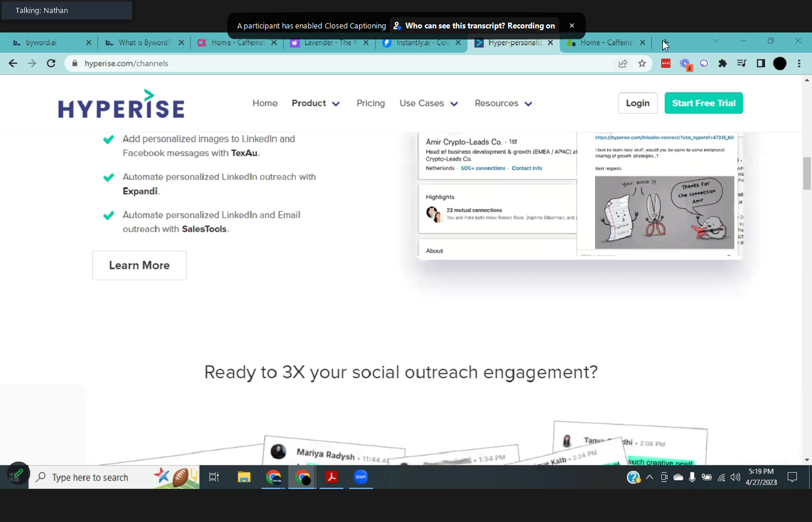Expand the Use Cases dropdown

point(429,103)
